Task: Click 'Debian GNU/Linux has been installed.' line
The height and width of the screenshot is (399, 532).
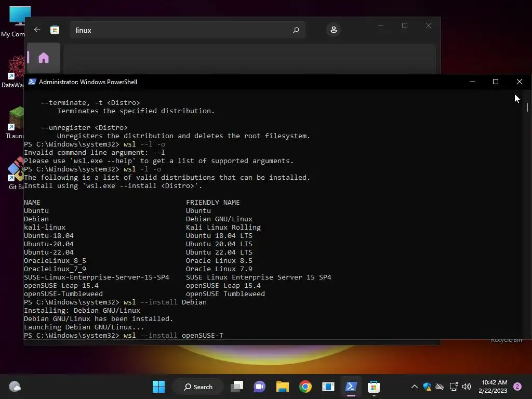Action: click(98, 318)
